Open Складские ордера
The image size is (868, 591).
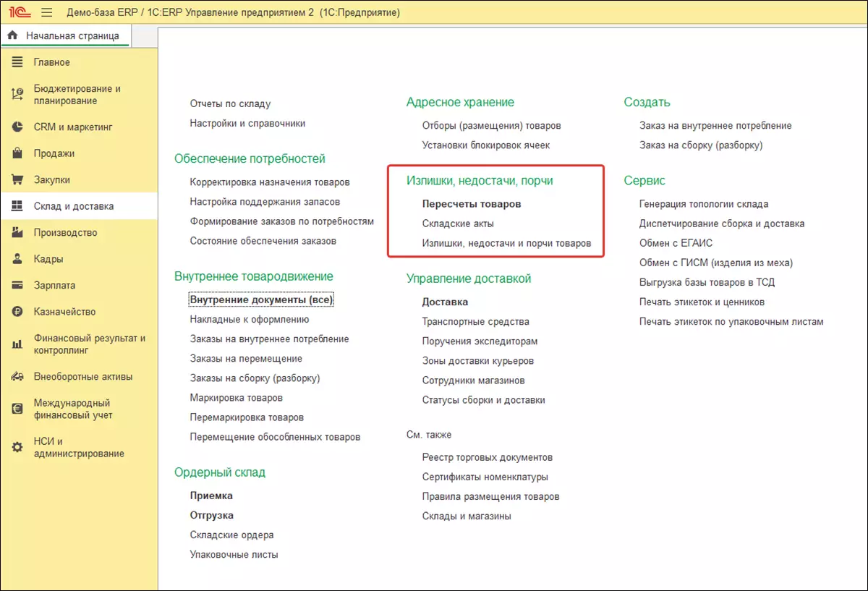coord(231,535)
